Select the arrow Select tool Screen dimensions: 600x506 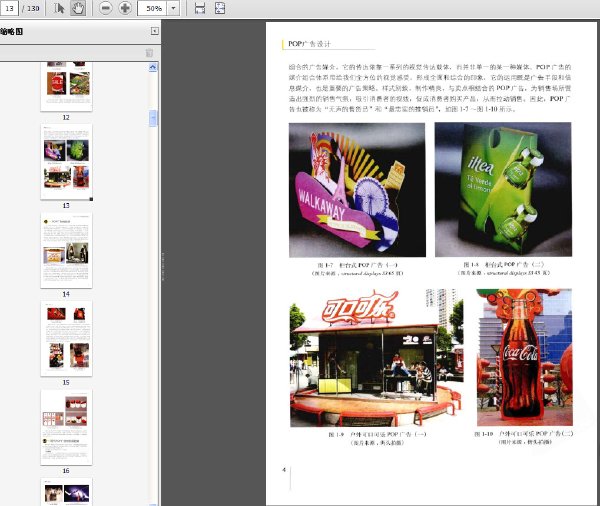(59, 8)
